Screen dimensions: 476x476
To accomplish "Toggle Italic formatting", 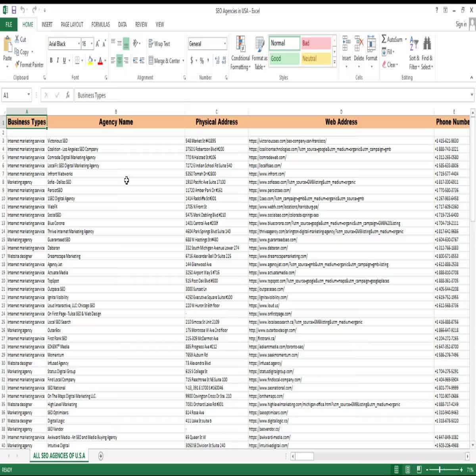I will pos(58,61).
